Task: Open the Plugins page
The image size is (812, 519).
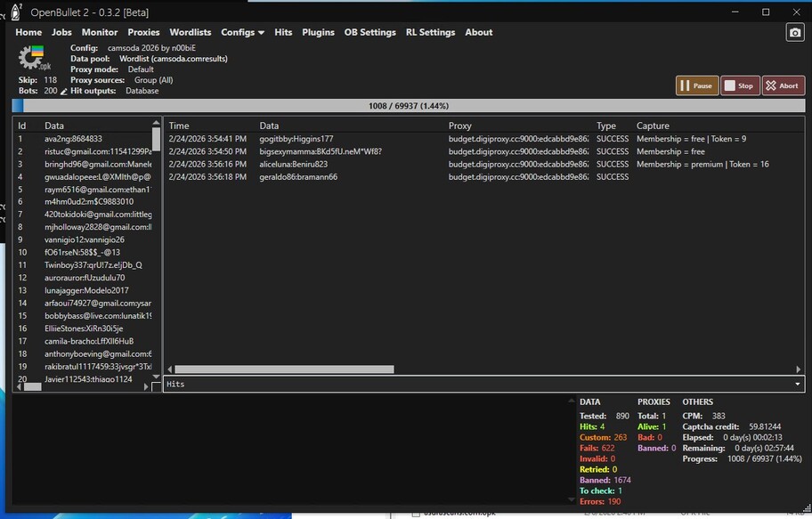Action: point(318,32)
